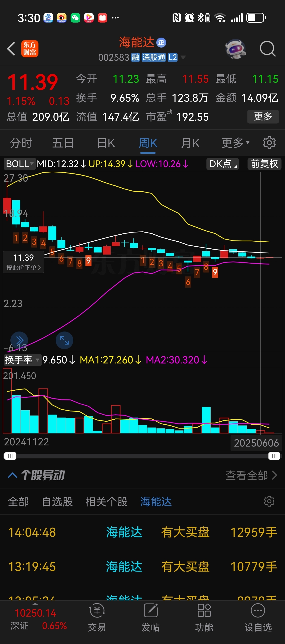The image size is (285, 644).
Task: Tap the 深股通 tag
Action: coord(154,58)
